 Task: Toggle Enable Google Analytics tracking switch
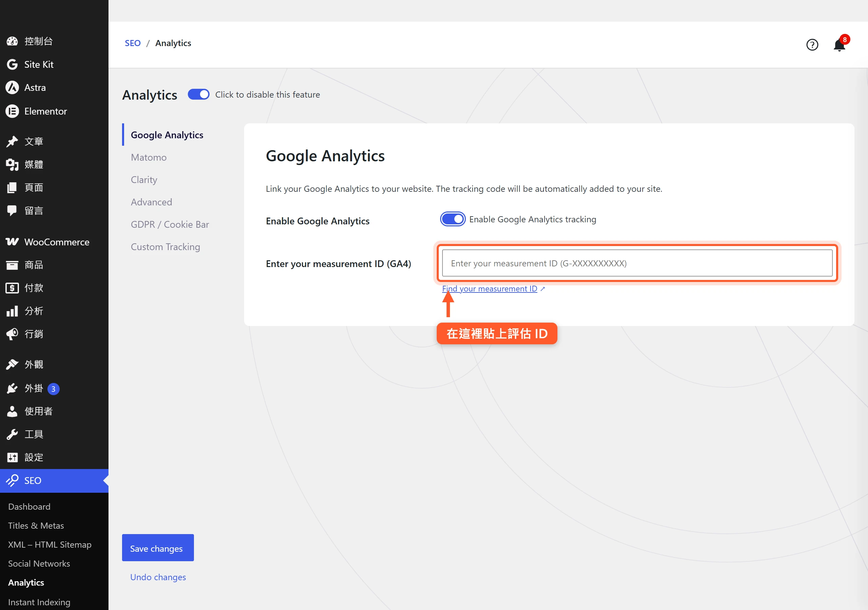453,219
